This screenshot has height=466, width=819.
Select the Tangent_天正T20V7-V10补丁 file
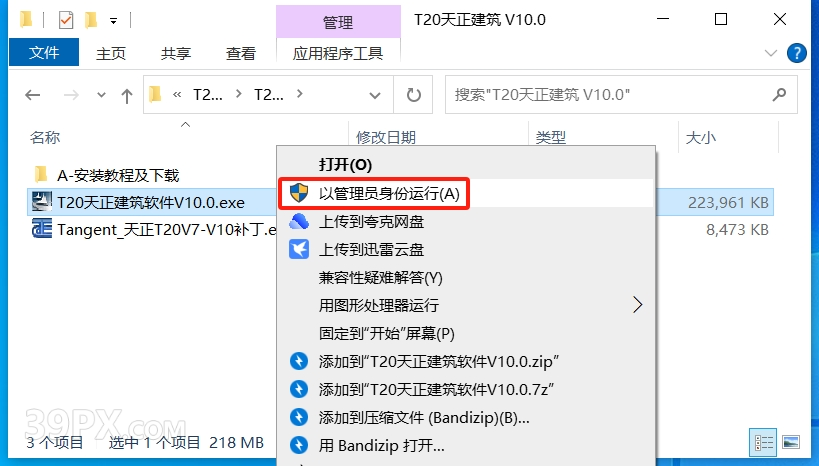pyautogui.click(x=166, y=230)
